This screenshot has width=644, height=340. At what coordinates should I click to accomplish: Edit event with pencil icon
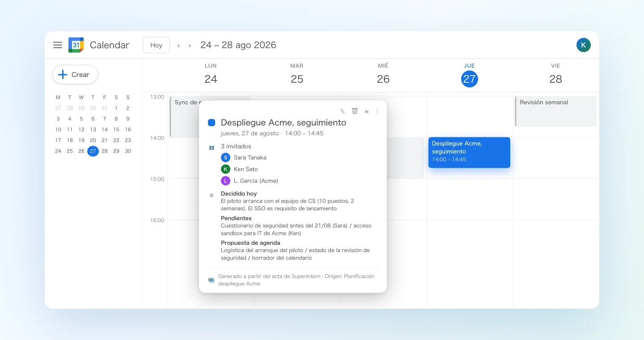(x=343, y=111)
